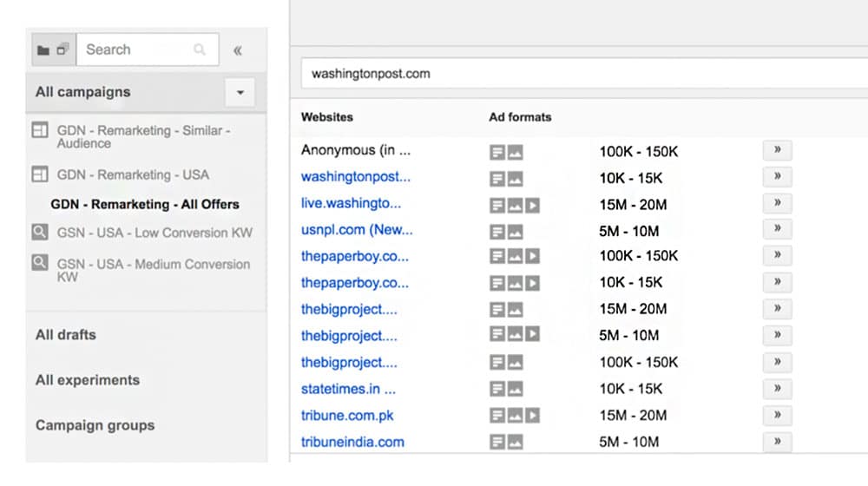Viewport: 868px width, 486px height.
Task: Collapse the sidebar with the double-chevron icon
Action: [x=238, y=51]
